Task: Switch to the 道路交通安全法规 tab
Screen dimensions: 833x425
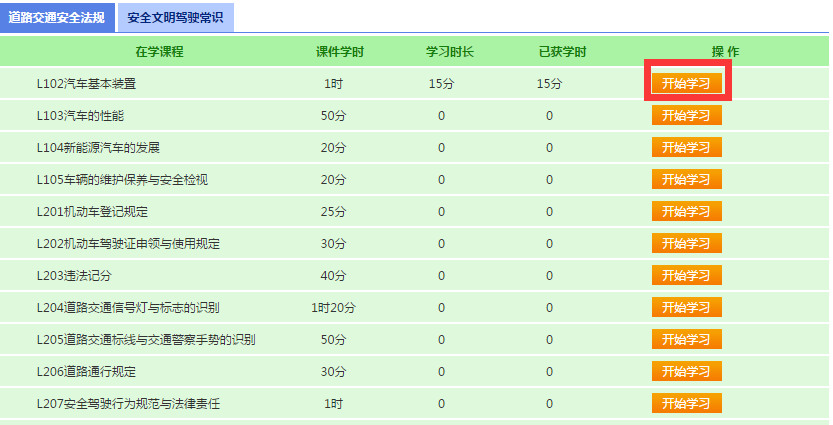Action: click(x=57, y=18)
